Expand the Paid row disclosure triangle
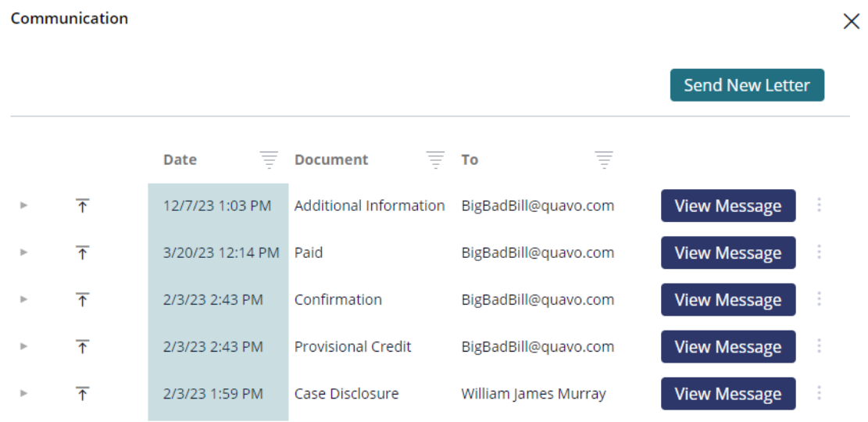The image size is (868, 422). tap(23, 252)
